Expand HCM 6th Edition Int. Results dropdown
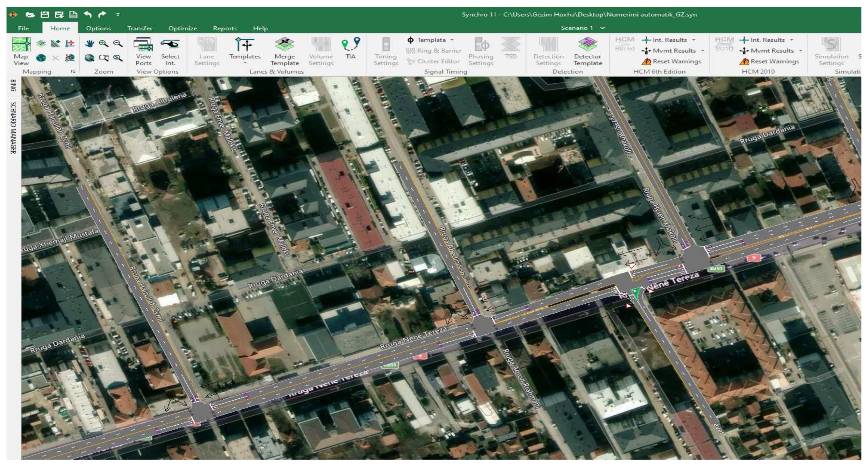868x466 pixels. [x=694, y=40]
